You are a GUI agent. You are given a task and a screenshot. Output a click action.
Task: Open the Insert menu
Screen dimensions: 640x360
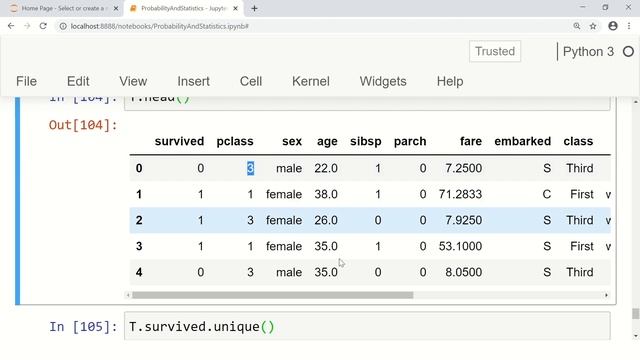(193, 81)
